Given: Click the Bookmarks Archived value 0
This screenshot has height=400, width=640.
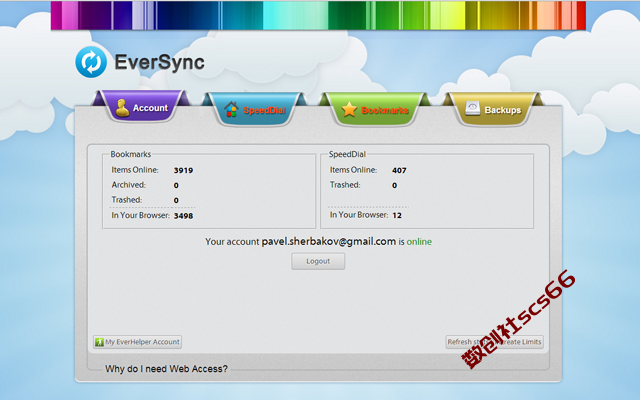Looking at the screenshot, I should [x=176, y=185].
